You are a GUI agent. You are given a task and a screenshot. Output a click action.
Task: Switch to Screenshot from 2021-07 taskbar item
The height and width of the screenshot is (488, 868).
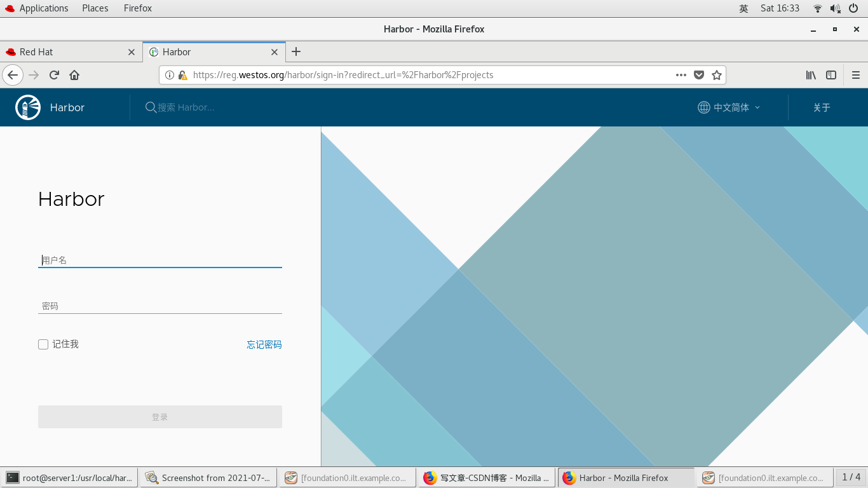point(209,478)
